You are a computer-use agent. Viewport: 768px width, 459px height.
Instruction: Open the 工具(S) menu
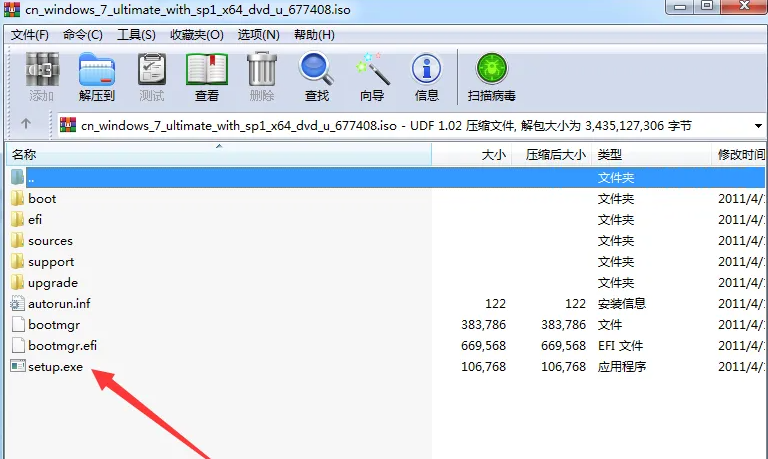[x=136, y=35]
